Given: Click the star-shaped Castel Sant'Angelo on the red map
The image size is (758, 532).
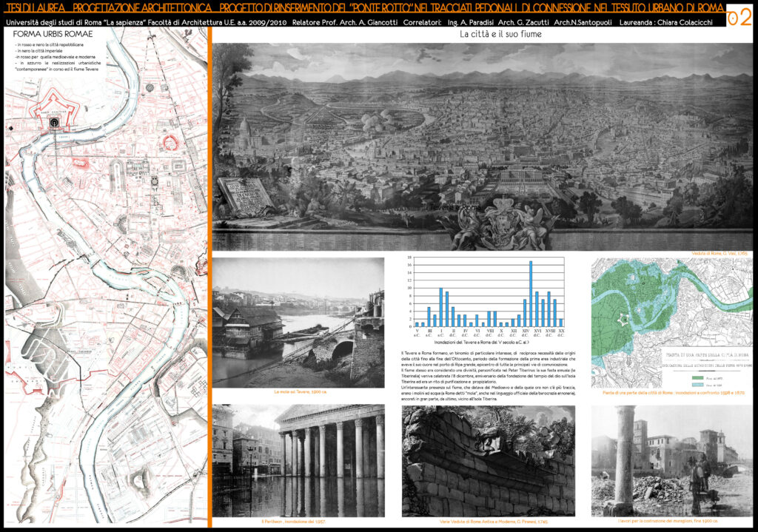Looking at the screenshot, I should (54, 111).
